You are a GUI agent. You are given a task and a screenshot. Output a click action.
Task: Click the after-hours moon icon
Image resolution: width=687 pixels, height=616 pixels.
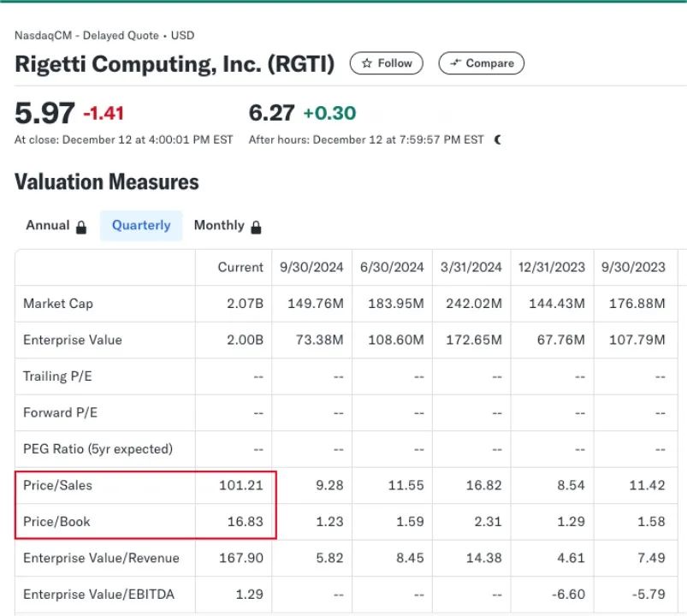click(498, 139)
